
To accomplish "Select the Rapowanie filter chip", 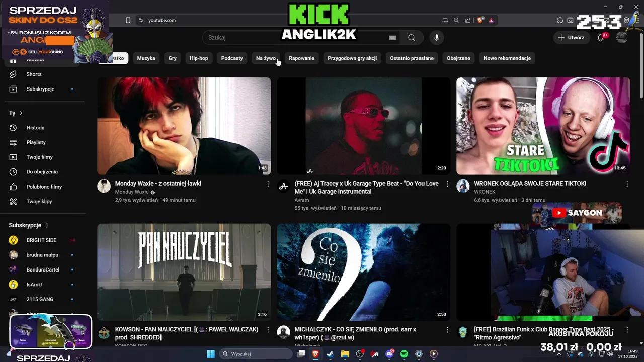I will point(302,58).
